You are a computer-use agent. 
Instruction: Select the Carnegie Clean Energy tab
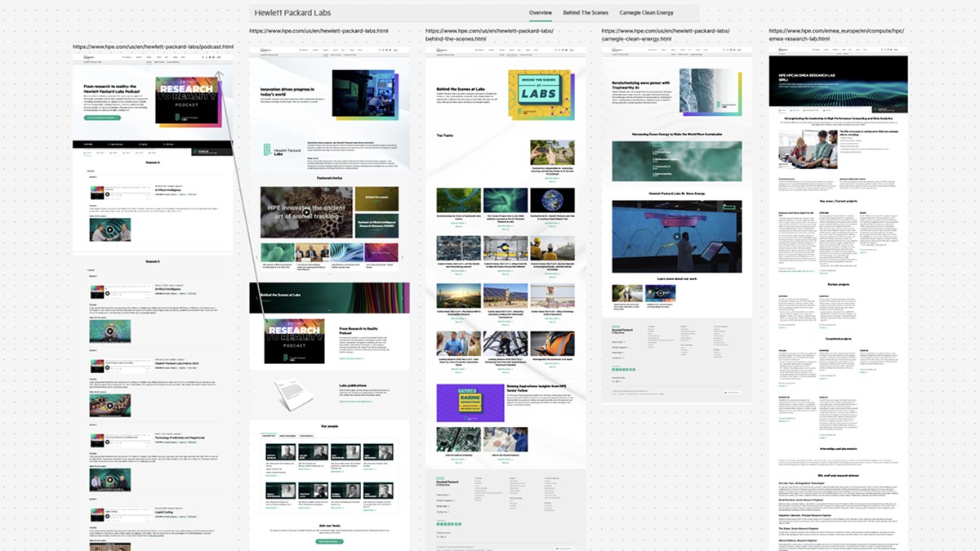[647, 13]
